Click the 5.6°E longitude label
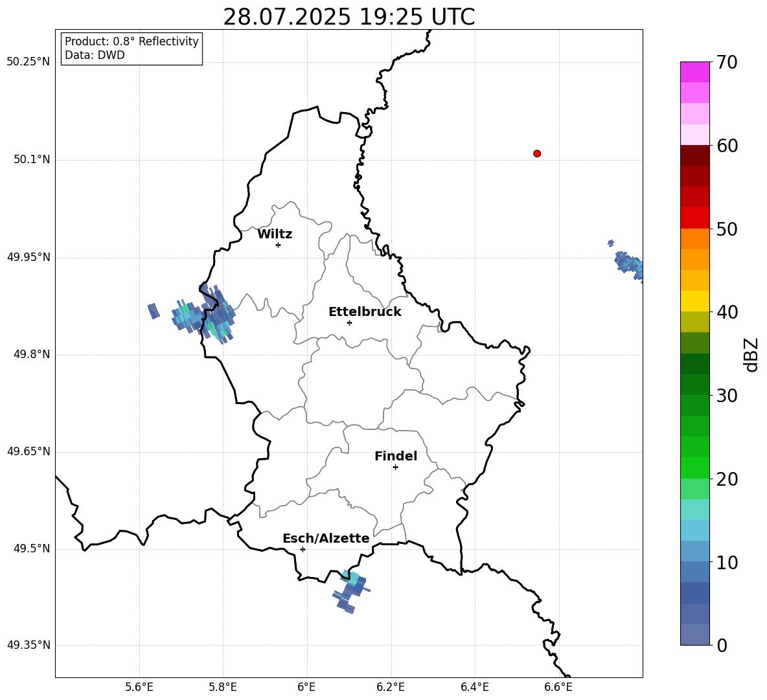The width and height of the screenshot is (767, 700). pos(139,687)
